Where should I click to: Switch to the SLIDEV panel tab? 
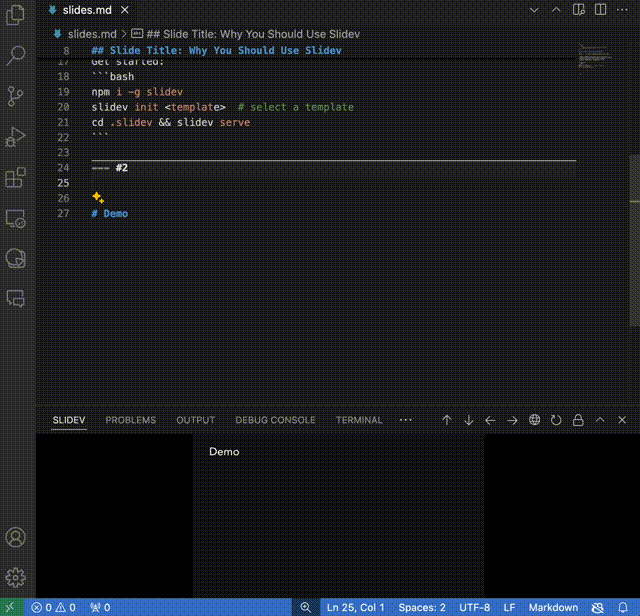pyautogui.click(x=69, y=420)
